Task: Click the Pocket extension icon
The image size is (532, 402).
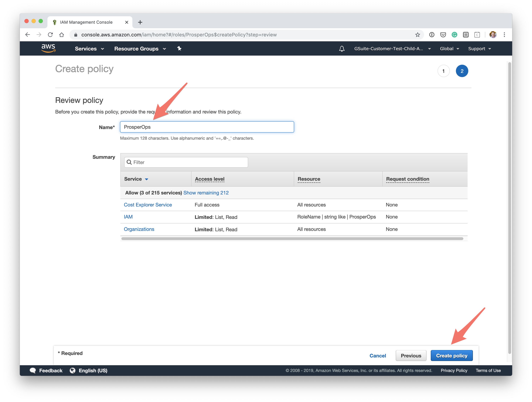Action: [443, 35]
